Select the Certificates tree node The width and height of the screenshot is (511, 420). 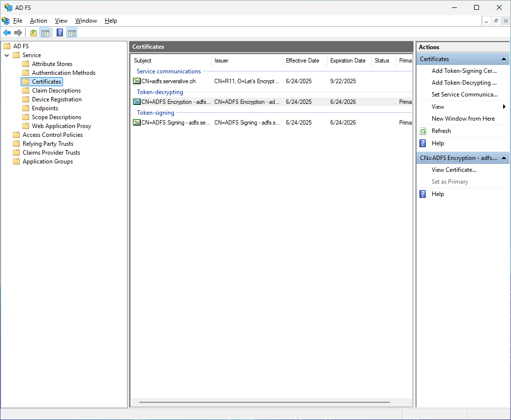coord(46,81)
